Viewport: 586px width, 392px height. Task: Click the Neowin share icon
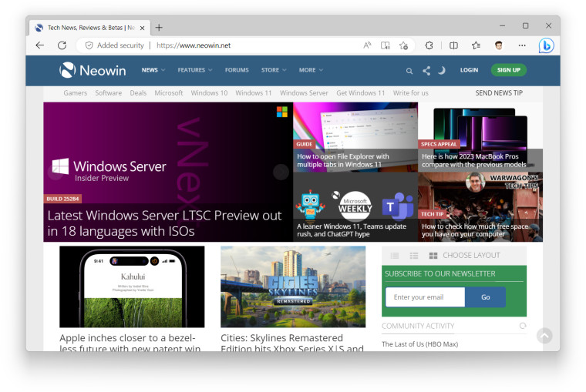pyautogui.click(x=426, y=71)
